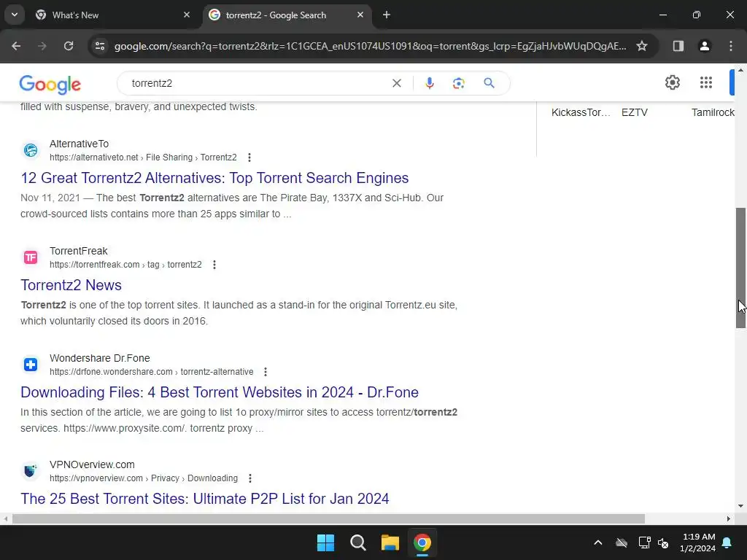Click the alternativeto.net breadcrumb URL
This screenshot has width=747, height=560.
(143, 157)
